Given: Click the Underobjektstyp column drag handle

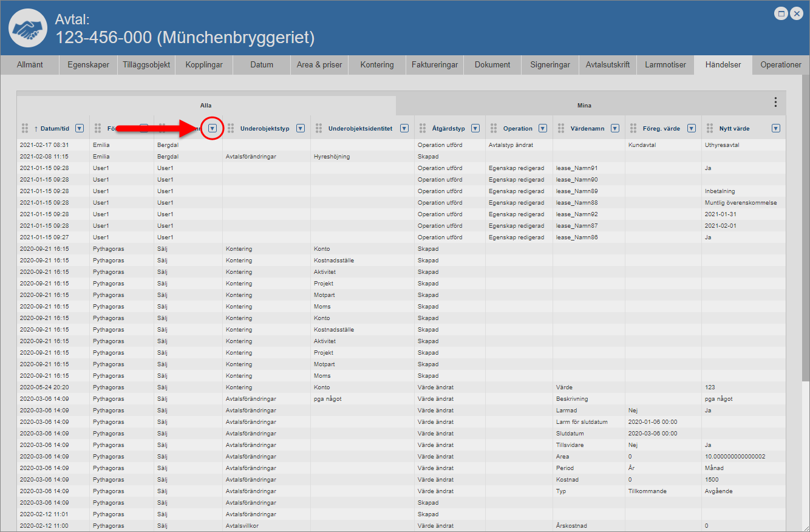Looking at the screenshot, I should (231, 128).
